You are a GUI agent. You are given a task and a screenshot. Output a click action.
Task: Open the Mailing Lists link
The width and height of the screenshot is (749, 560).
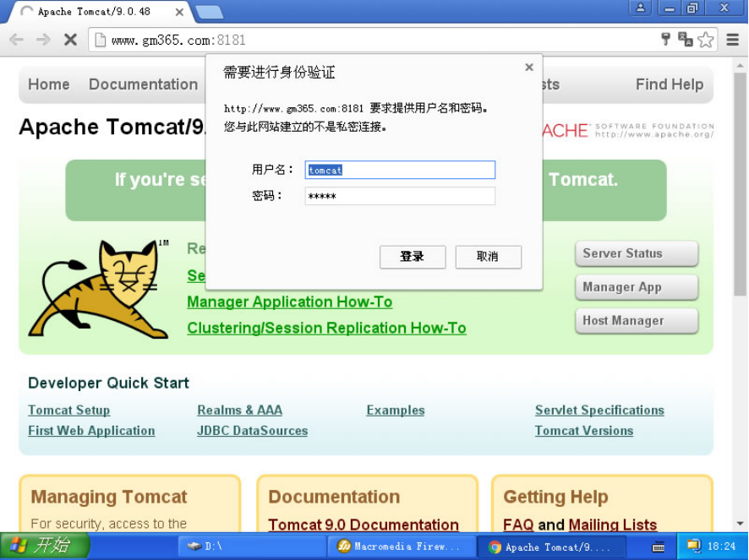(x=613, y=525)
